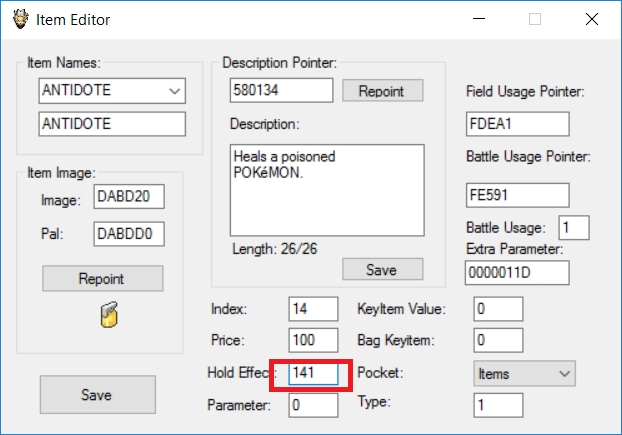Click the Field Usage Pointer field FDEA1
Image resolution: width=622 pixels, height=435 pixels.
tap(518, 124)
